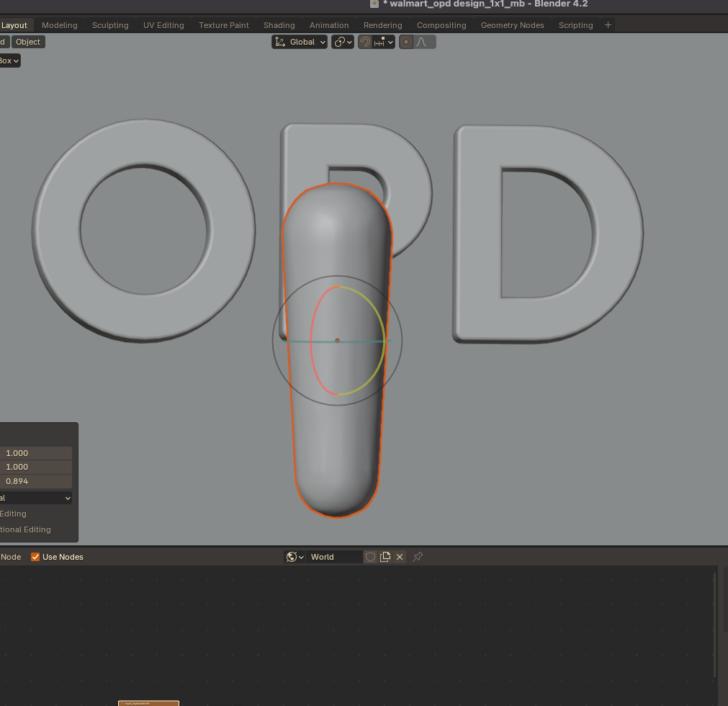Toggle the Use Nodes checkbox

pyautogui.click(x=35, y=557)
